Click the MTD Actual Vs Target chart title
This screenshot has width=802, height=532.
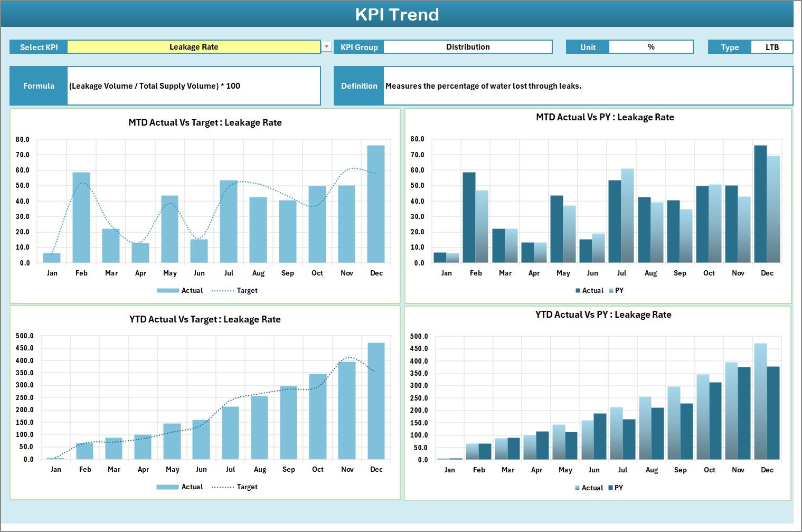pyautogui.click(x=205, y=122)
